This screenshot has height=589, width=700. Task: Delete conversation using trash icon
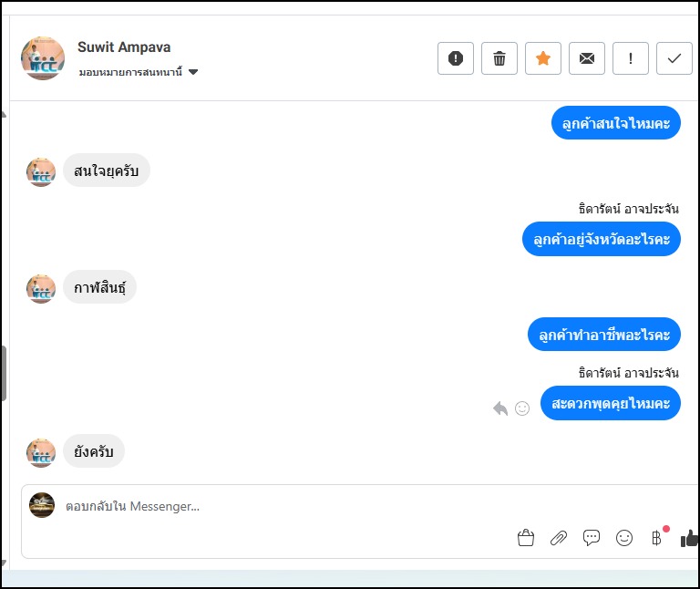tap(499, 58)
